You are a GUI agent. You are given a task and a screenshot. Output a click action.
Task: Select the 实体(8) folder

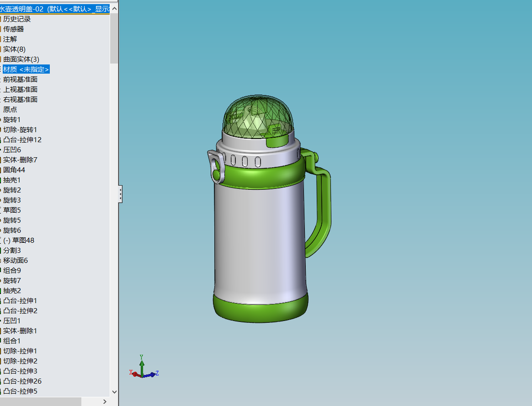click(x=14, y=49)
